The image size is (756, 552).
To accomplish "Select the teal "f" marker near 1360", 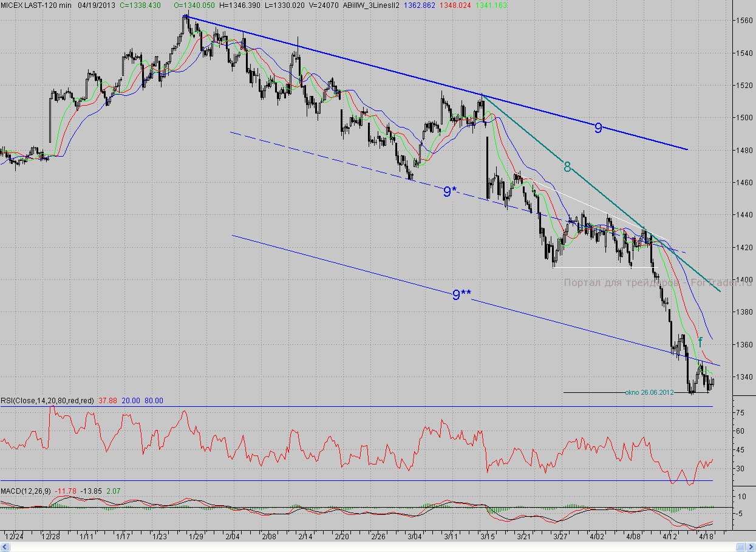I will click(x=700, y=342).
